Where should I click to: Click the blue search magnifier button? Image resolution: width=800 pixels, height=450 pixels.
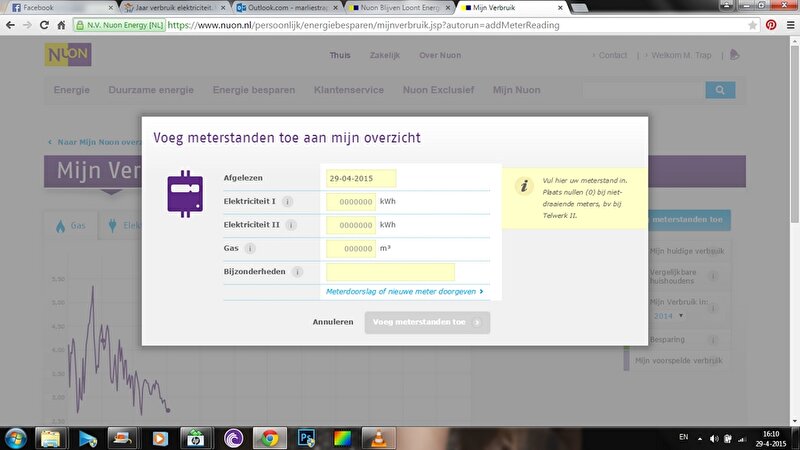[720, 90]
